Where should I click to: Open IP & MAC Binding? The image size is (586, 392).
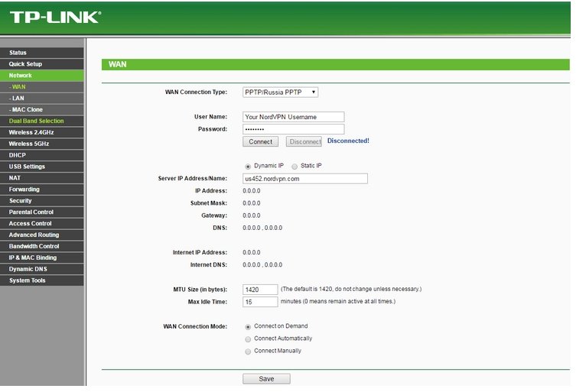click(x=42, y=258)
